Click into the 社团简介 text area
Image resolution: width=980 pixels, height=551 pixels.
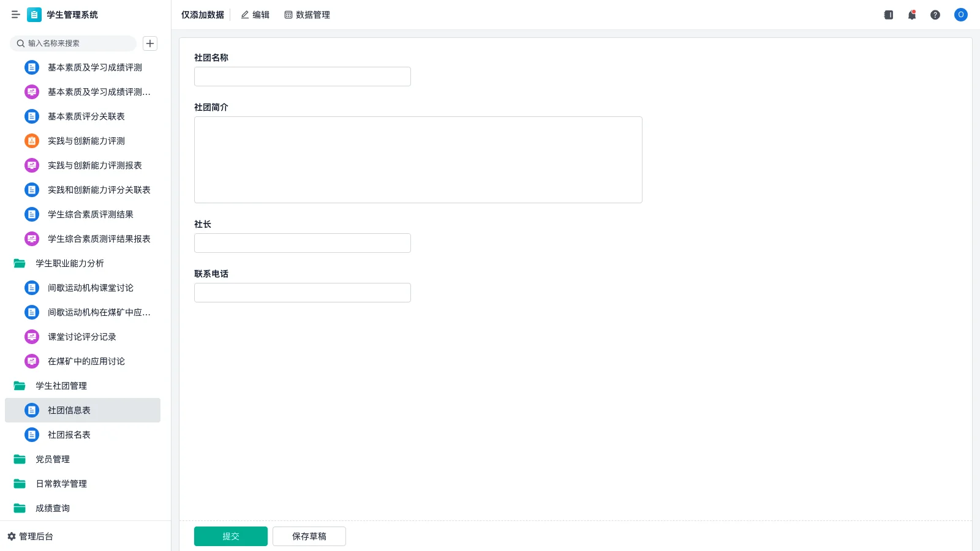[418, 159]
